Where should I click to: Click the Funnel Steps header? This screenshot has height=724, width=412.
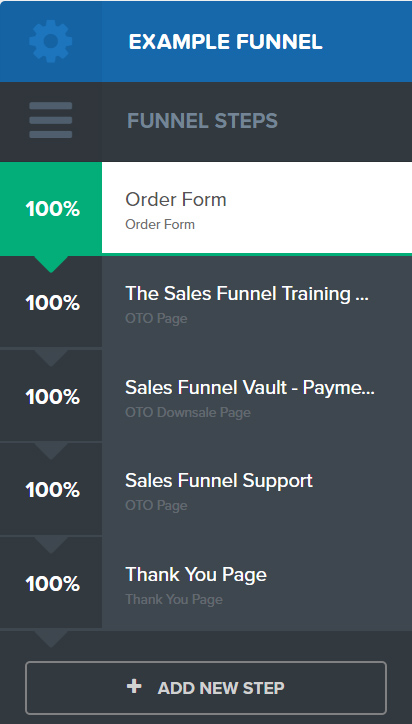(202, 121)
